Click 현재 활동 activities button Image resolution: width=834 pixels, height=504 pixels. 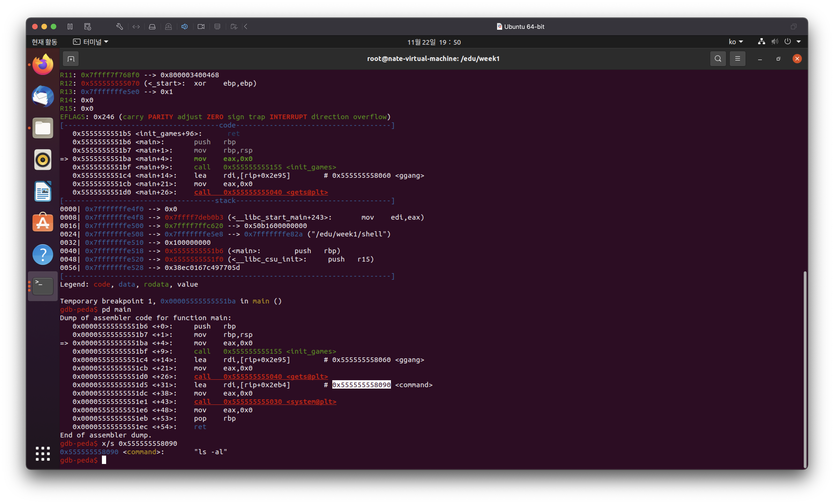[44, 42]
